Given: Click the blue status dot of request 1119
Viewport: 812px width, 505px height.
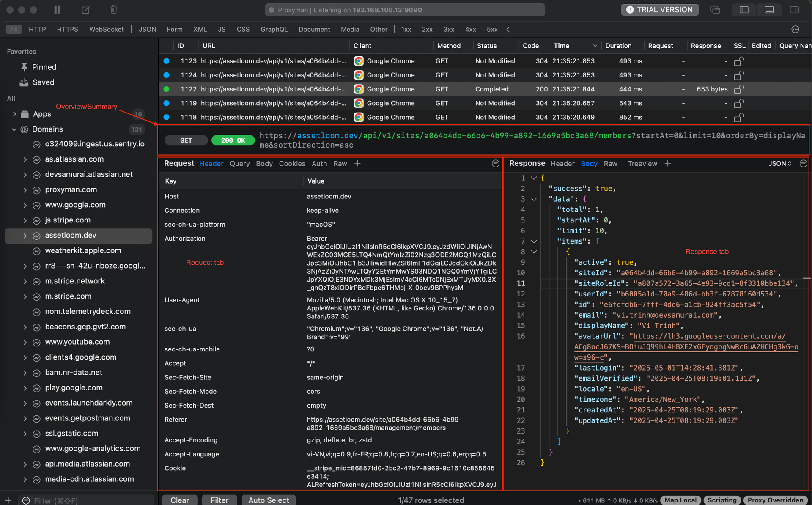Looking at the screenshot, I should [x=166, y=103].
